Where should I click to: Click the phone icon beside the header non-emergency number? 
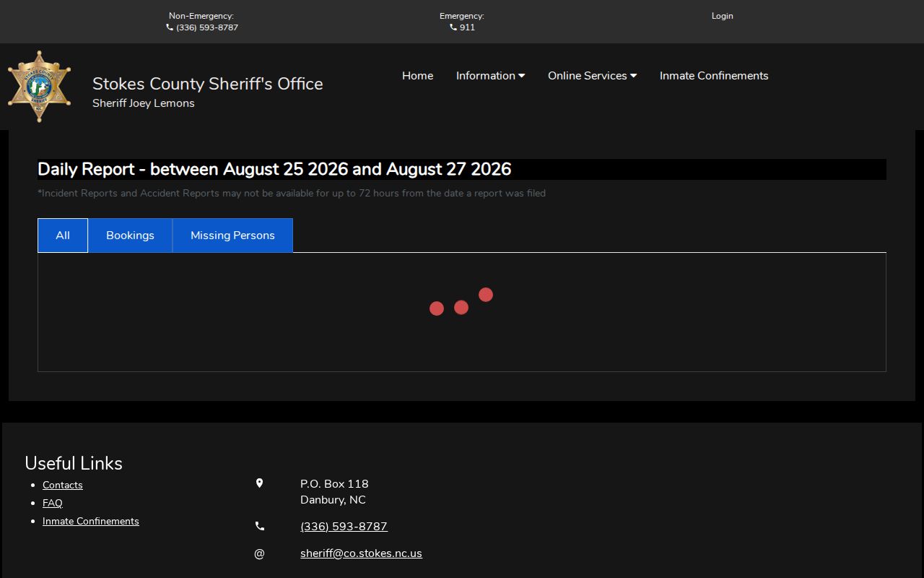click(x=170, y=27)
